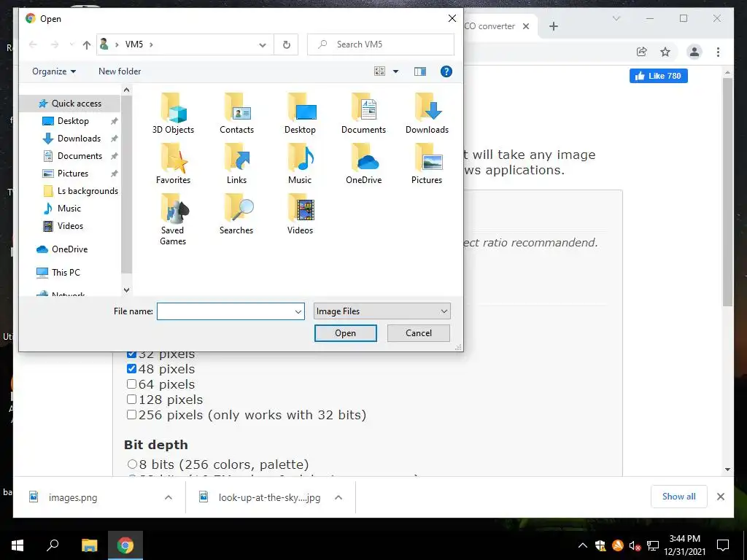Screen dimensions: 747x560
Task: Open the Image Files type dropdown
Action: coord(382,311)
